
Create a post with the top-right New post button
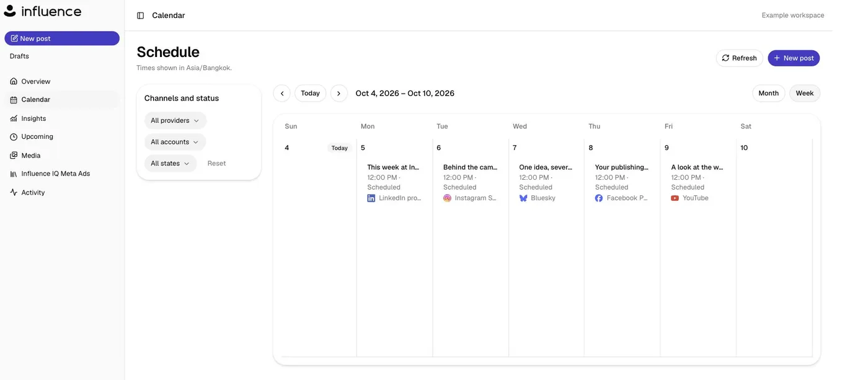tap(794, 58)
